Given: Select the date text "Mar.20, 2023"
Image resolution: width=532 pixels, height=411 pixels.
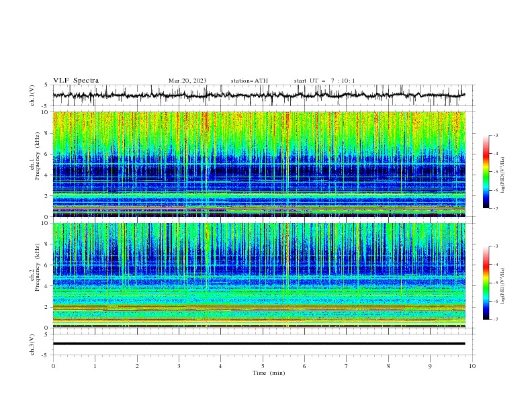Looking at the screenshot, I should pyautogui.click(x=187, y=81).
